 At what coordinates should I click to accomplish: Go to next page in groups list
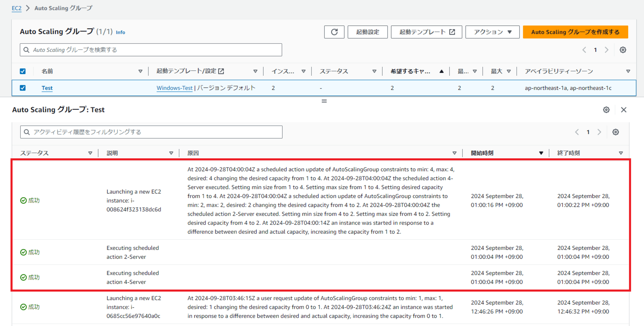607,50
